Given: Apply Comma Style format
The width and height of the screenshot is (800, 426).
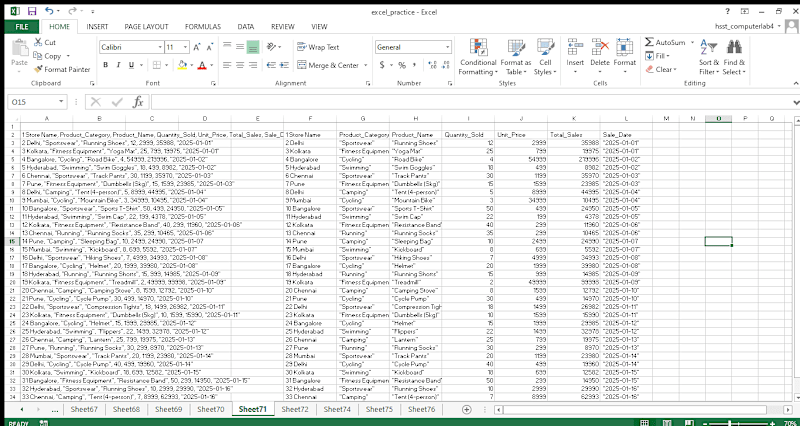Looking at the screenshot, I should coord(414,65).
